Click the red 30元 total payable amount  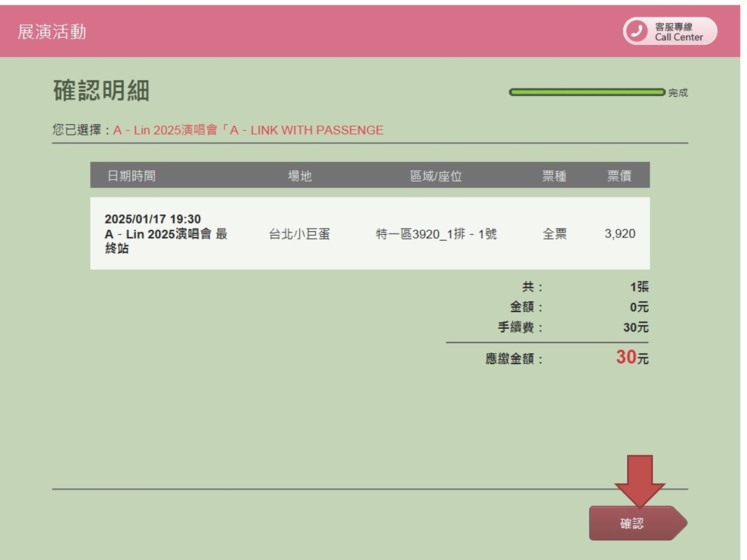632,357
